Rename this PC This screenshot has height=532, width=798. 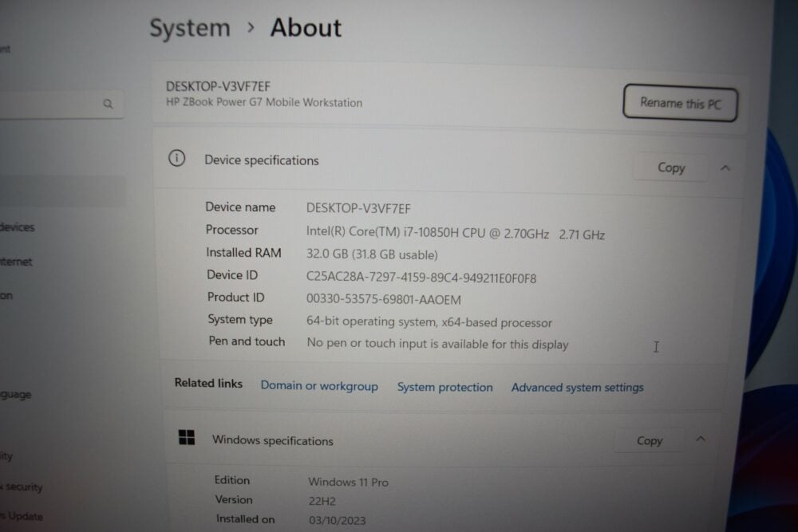681,103
